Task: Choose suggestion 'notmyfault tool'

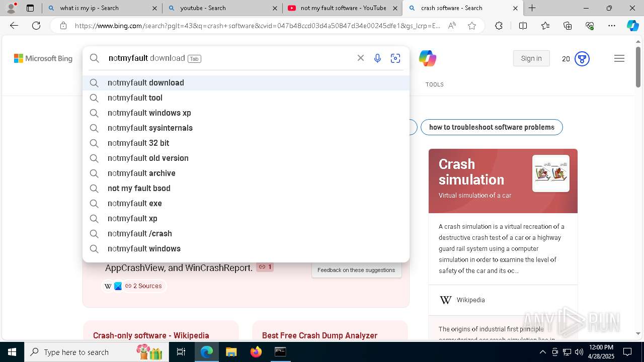Action: 246,98
